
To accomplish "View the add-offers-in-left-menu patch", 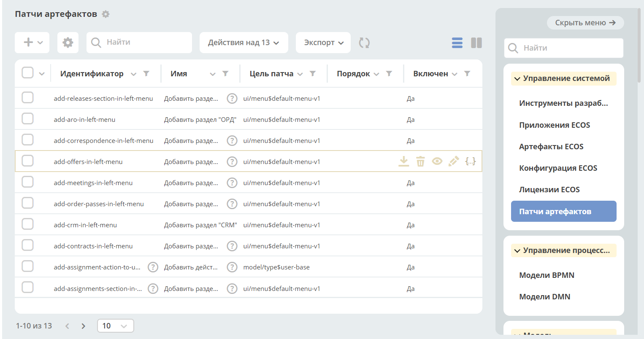I will point(437,161).
